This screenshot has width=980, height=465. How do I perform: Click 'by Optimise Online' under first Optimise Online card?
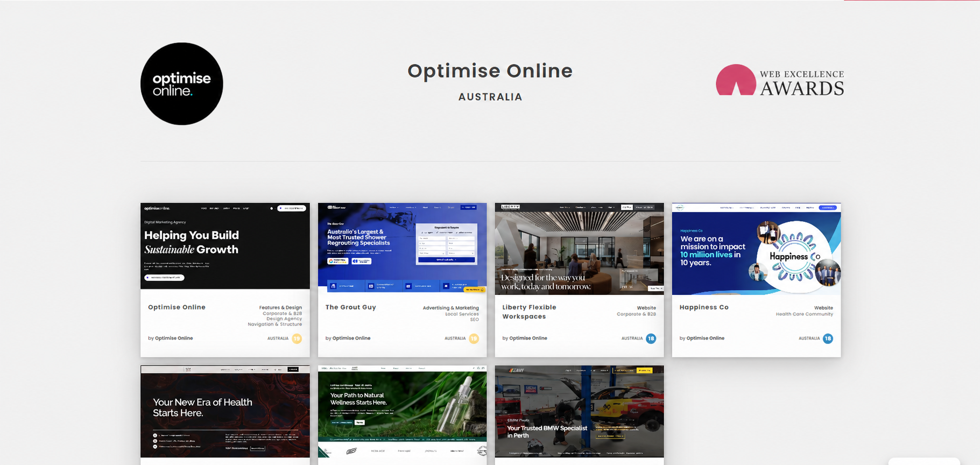[170, 339]
